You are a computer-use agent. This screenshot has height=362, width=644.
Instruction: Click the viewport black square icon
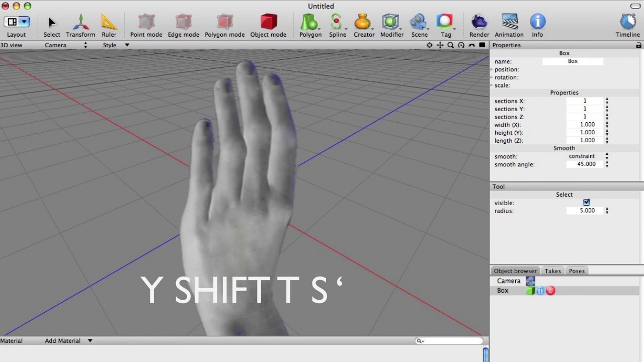tap(482, 45)
